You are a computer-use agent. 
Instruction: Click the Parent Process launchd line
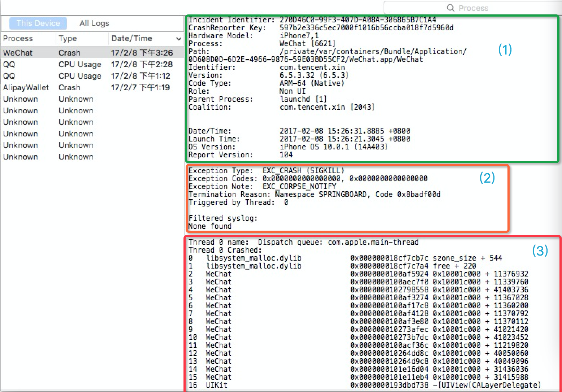pos(258,99)
